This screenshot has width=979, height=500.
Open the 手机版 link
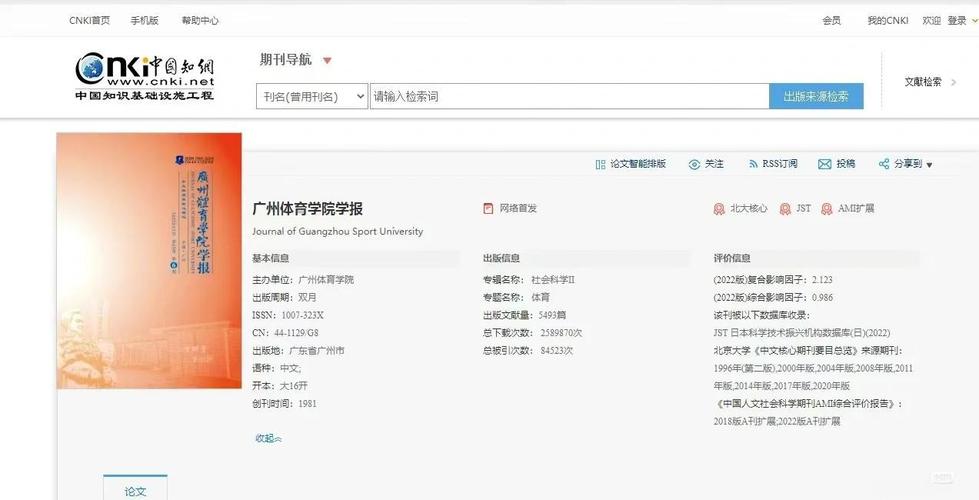point(145,21)
